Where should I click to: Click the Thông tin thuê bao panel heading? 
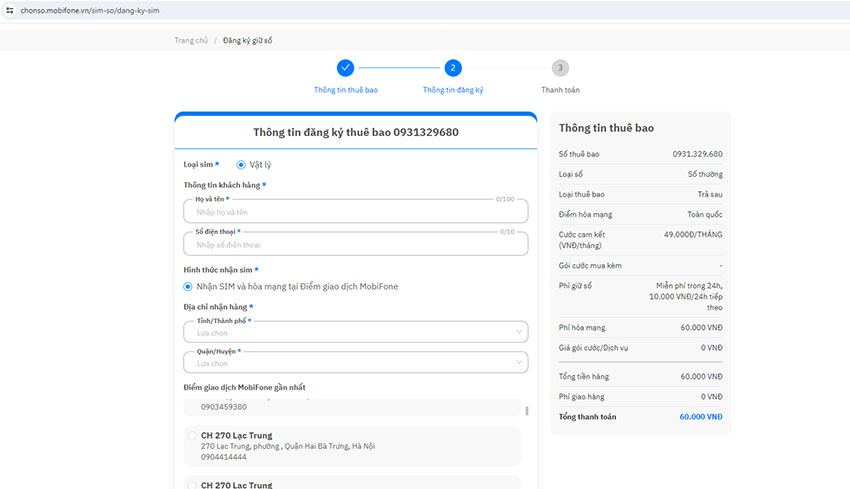(606, 128)
